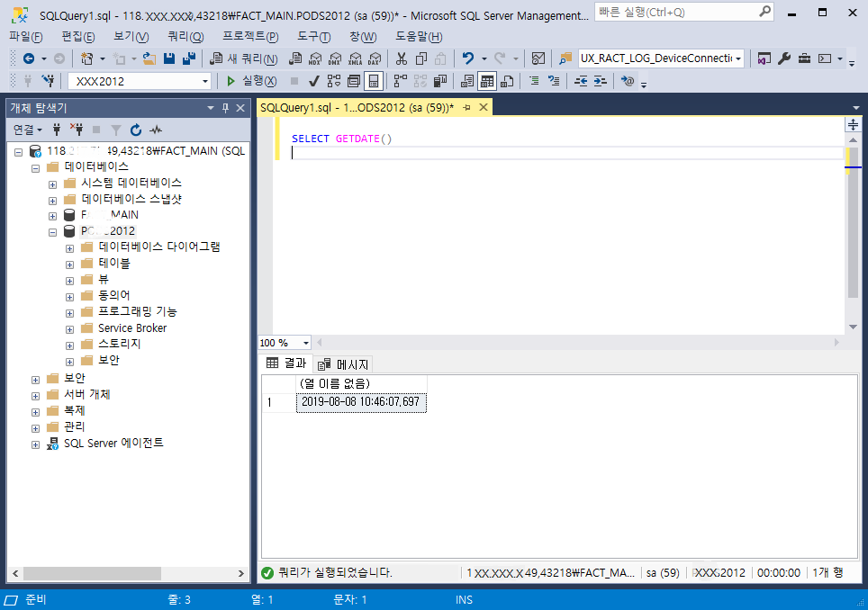This screenshot has height=610, width=868.
Task: Click the DAX query icon
Action: tap(375, 58)
